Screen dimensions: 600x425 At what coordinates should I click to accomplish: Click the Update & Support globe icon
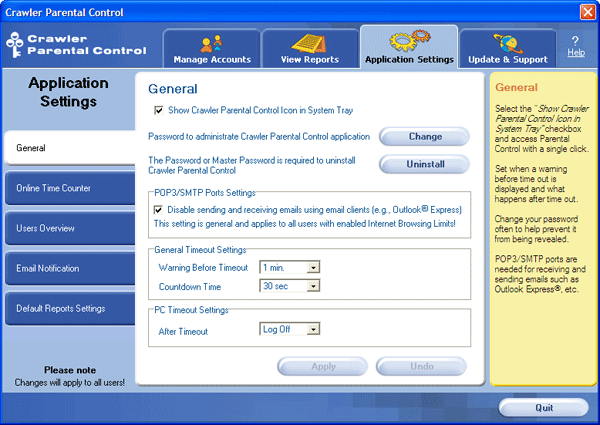[508, 44]
